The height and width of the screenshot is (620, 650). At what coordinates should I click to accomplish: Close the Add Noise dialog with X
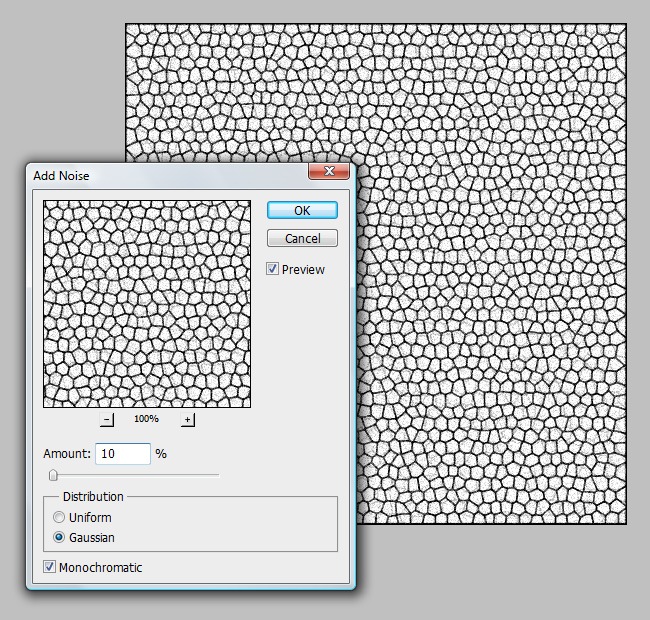(329, 171)
